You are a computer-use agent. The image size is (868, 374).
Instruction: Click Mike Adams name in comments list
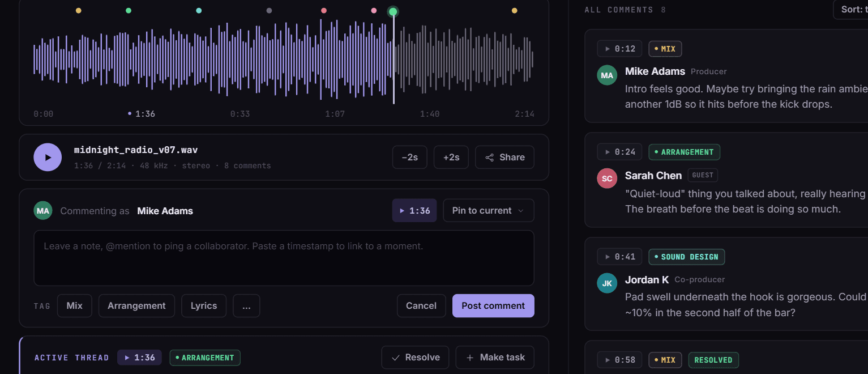pos(655,71)
